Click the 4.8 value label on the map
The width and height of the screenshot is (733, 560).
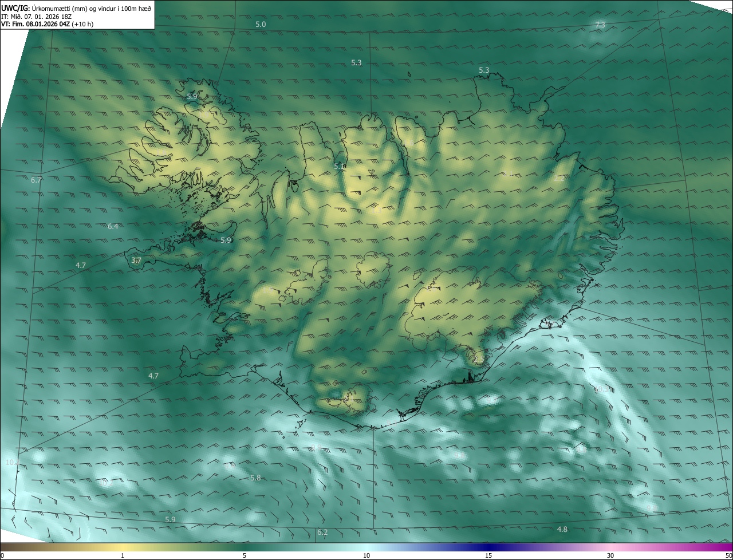coord(562,530)
